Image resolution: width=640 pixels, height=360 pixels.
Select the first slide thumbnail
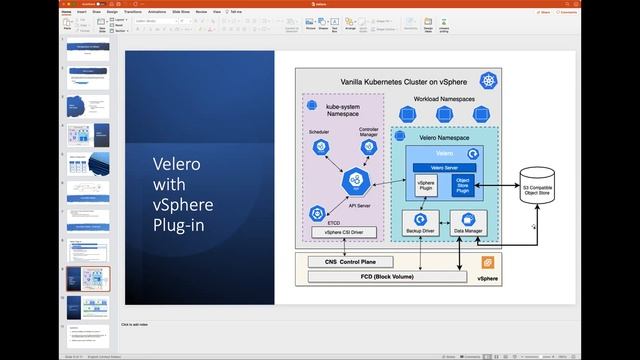coord(88,49)
